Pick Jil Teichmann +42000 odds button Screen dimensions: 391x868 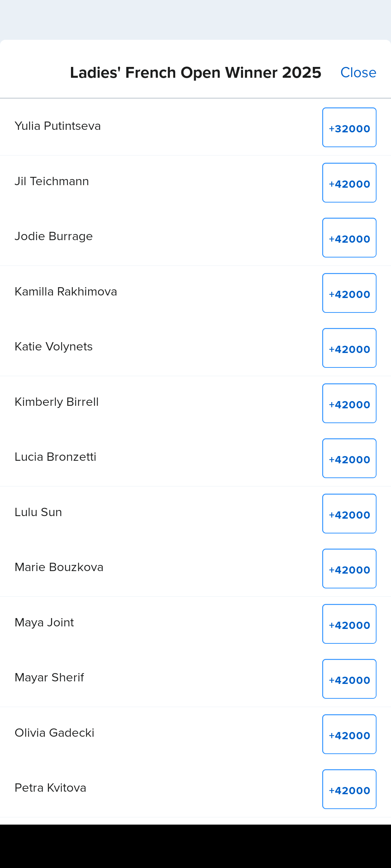point(349,183)
